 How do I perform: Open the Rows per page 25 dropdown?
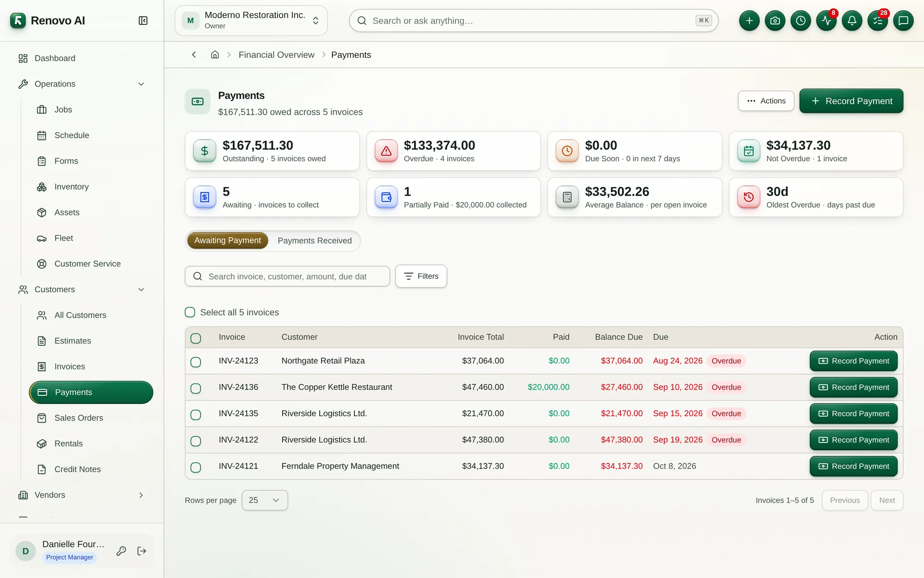(x=265, y=500)
